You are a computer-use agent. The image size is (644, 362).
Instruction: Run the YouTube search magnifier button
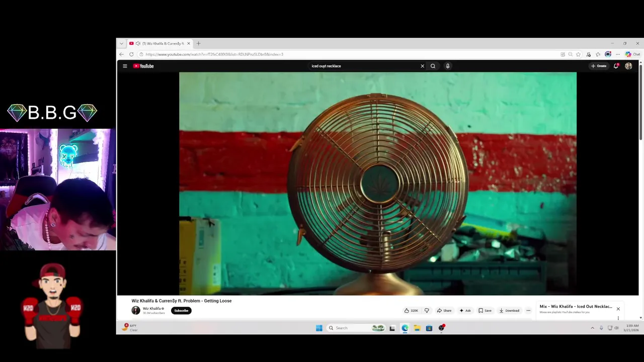point(433,66)
